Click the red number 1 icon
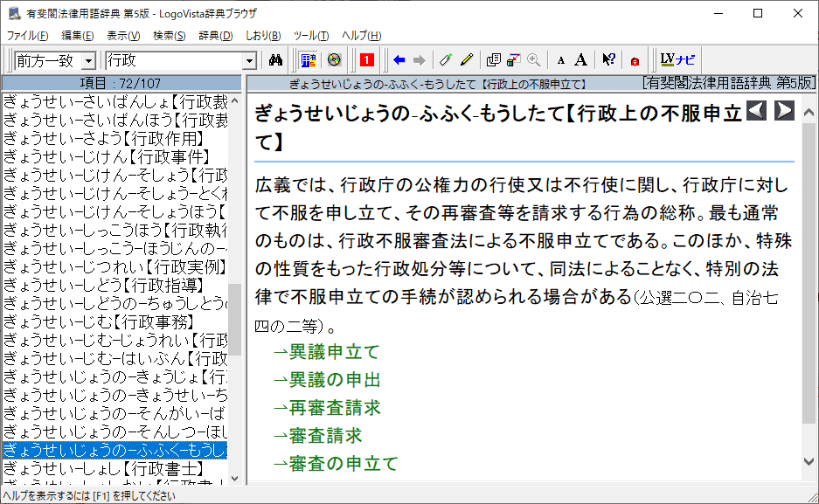This screenshot has height=504, width=819. click(x=367, y=60)
